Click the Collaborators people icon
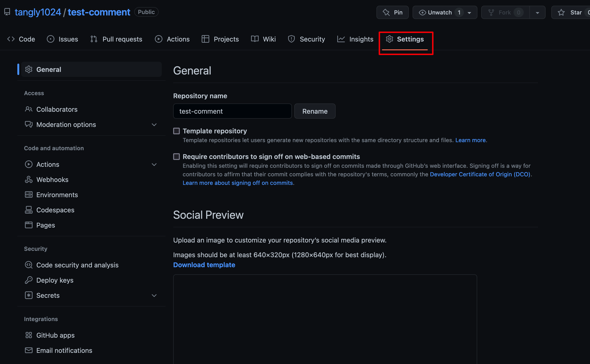 pos(29,109)
